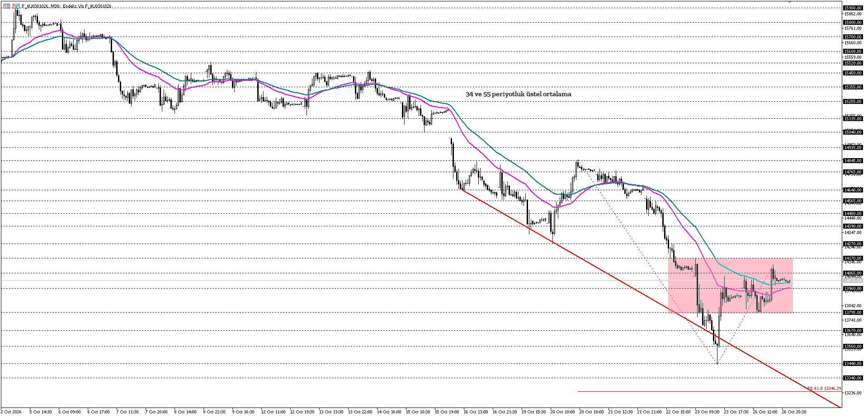Click the 15600.00 price level label
The width and height of the screenshot is (868, 417).
853,52
